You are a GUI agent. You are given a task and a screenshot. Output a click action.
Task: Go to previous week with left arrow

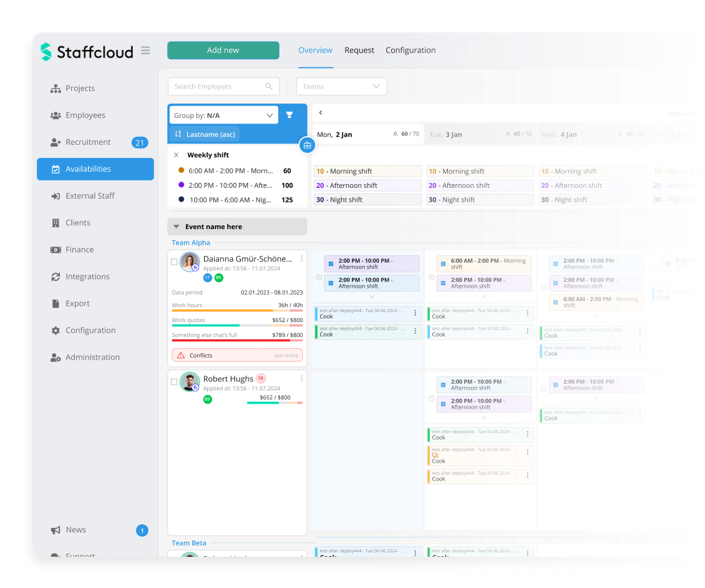point(321,113)
